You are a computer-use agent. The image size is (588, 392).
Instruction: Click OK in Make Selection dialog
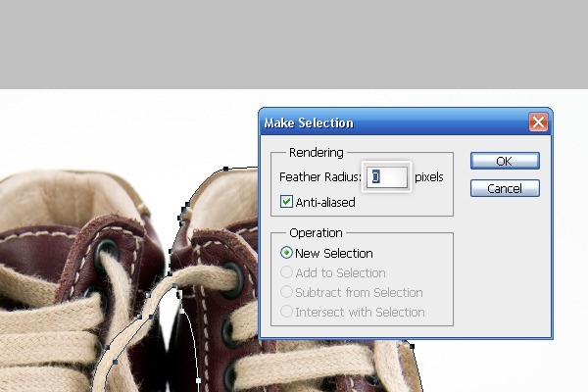505,161
